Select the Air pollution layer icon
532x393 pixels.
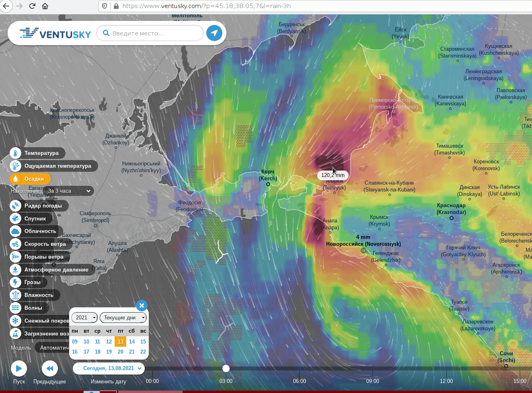click(15, 334)
